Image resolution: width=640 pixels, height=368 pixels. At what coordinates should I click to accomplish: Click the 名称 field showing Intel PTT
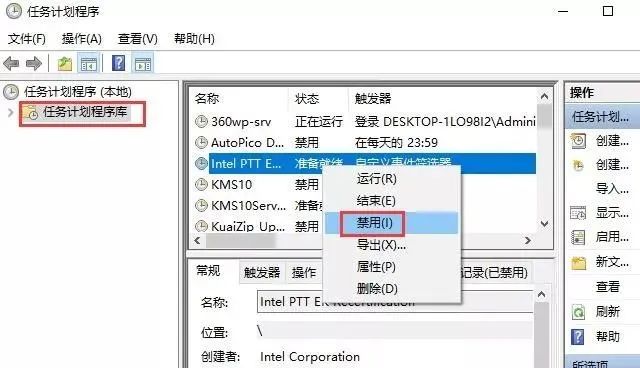395,302
